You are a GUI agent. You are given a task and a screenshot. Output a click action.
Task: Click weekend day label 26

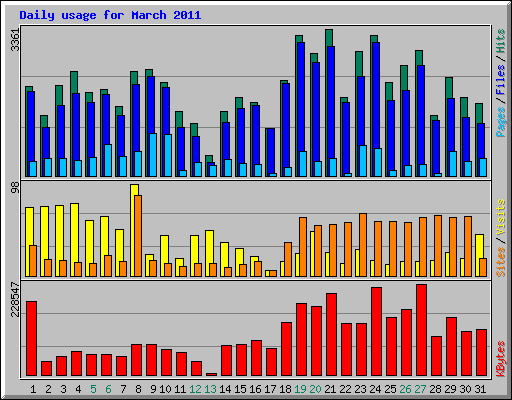tap(405, 389)
